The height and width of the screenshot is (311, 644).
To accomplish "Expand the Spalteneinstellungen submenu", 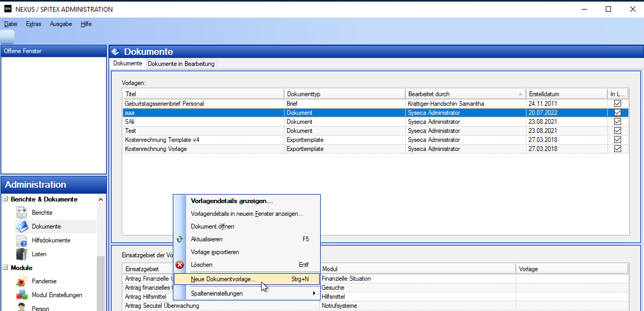I will coord(314,293).
